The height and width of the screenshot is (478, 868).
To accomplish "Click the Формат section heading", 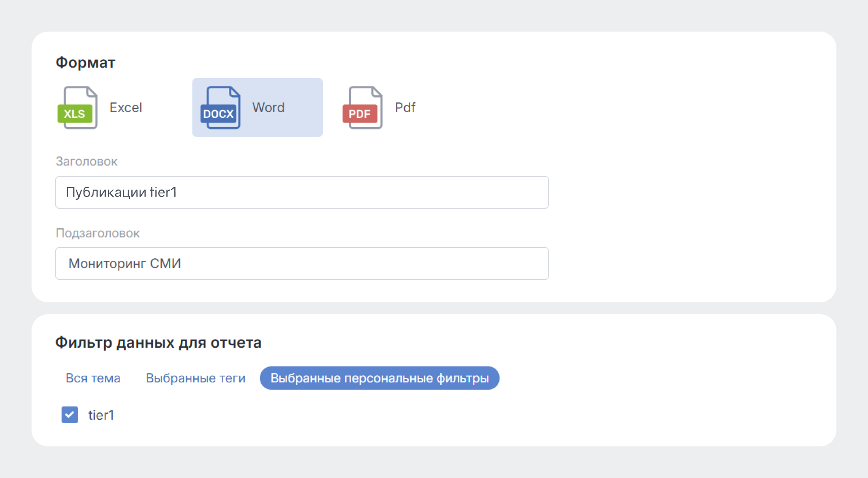I will click(85, 63).
